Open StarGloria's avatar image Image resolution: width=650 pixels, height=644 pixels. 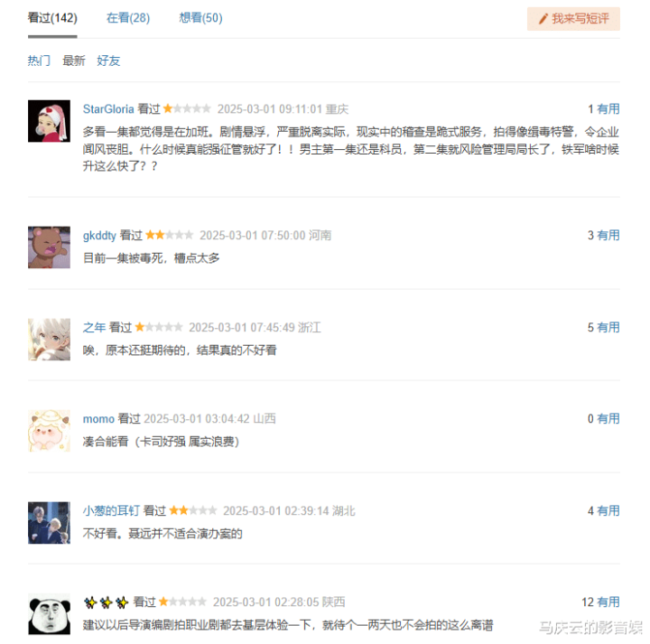(x=49, y=121)
